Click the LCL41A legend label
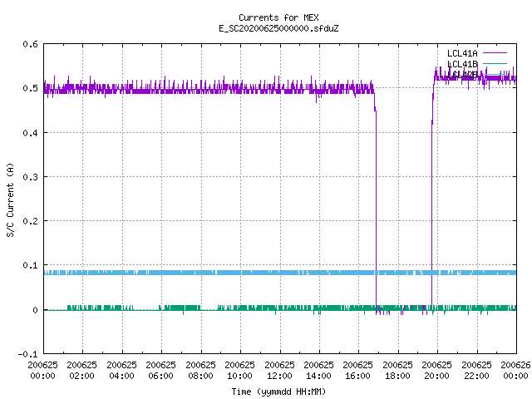This screenshot has height=399, width=532. pos(462,53)
